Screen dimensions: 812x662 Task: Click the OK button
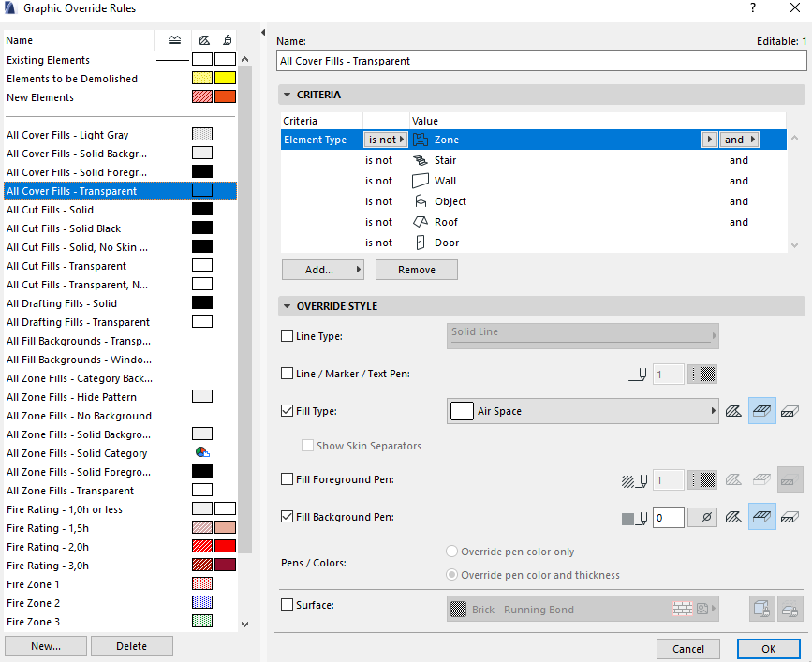pos(769,649)
